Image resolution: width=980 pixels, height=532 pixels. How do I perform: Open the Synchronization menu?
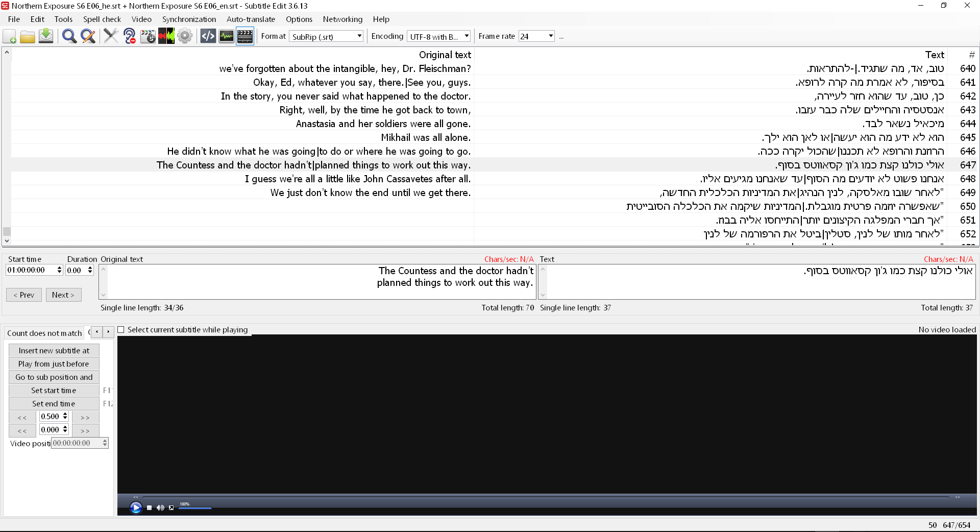click(x=189, y=19)
